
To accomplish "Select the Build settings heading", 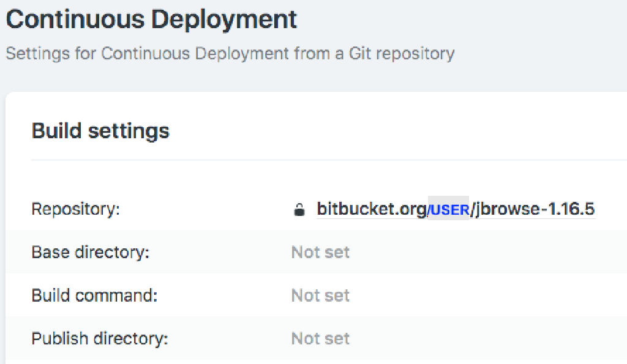I will (100, 130).
